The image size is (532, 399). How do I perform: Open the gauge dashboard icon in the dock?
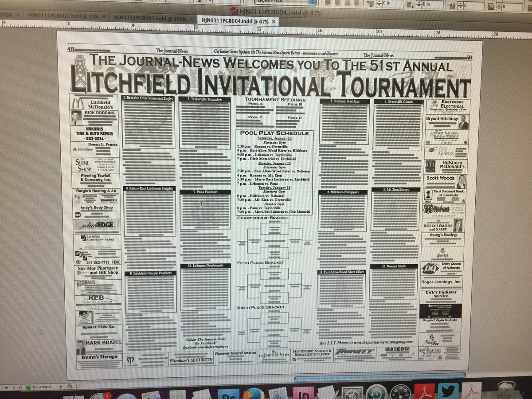(401, 392)
